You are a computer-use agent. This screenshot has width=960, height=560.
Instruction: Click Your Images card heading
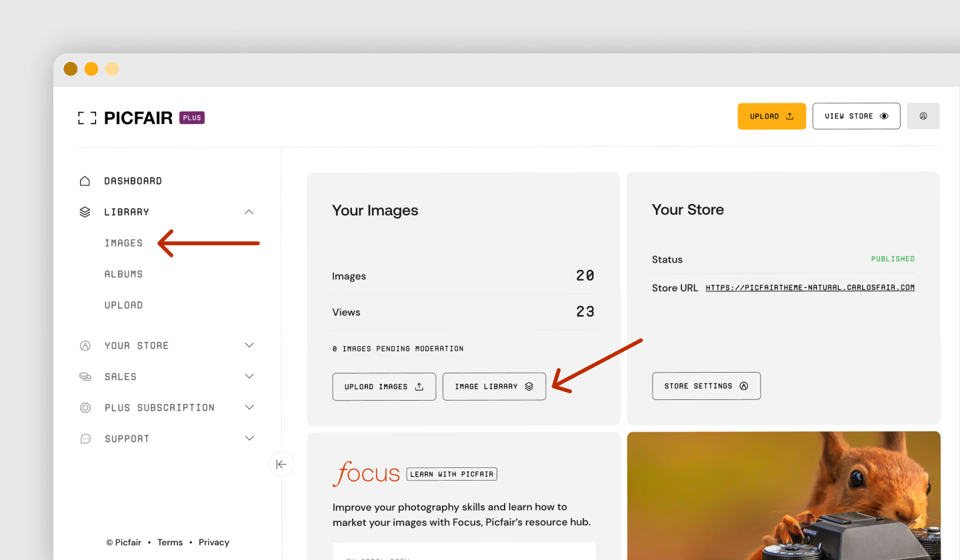(x=375, y=211)
